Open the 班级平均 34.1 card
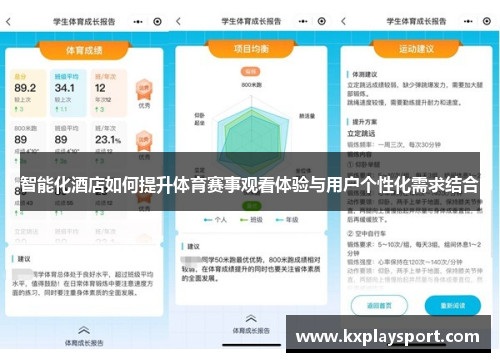This screenshot has height=362, width=500. tap(68, 93)
